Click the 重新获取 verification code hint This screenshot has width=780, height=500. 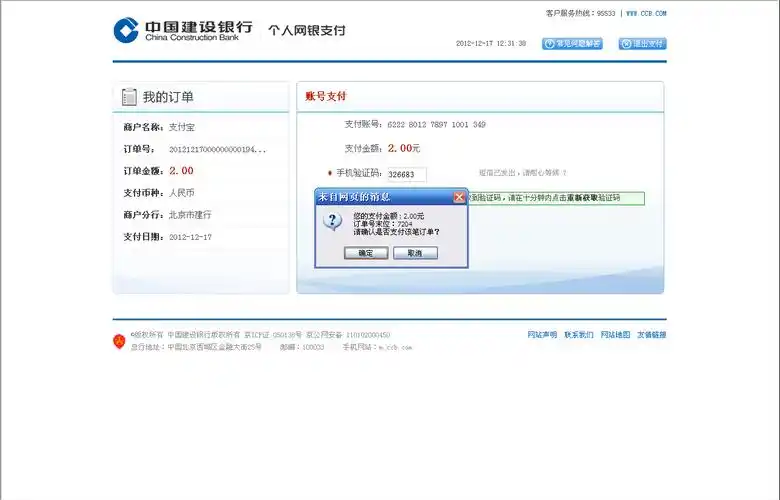(x=583, y=198)
